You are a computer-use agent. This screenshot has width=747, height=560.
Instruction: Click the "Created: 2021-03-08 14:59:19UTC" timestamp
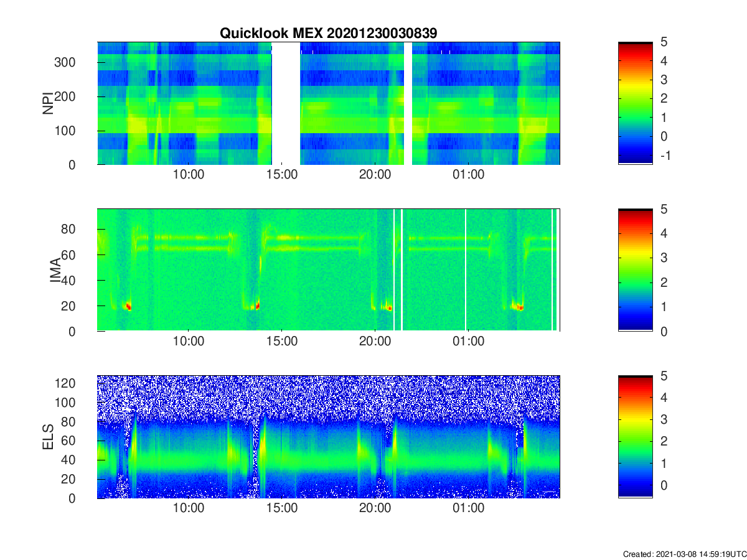(x=684, y=554)
